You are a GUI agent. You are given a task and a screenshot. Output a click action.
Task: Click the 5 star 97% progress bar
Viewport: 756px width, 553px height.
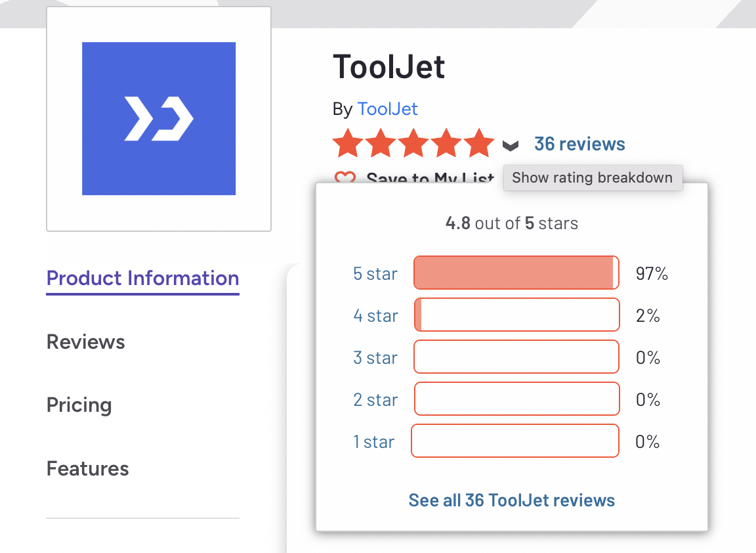coord(516,273)
